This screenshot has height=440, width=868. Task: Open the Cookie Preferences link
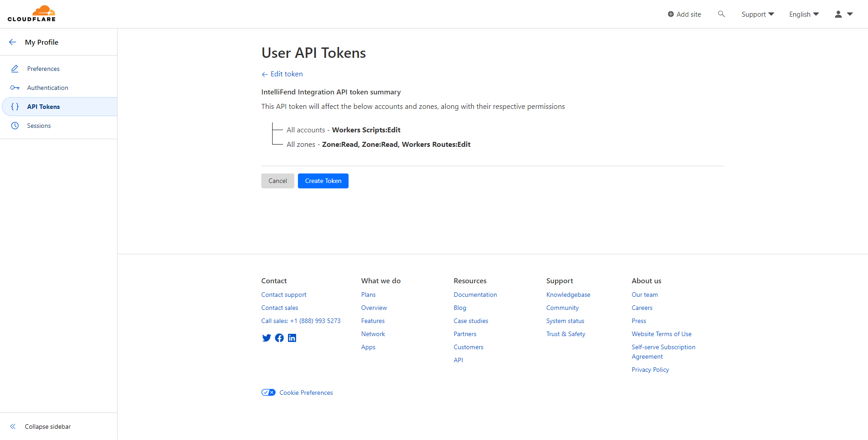[x=306, y=393]
